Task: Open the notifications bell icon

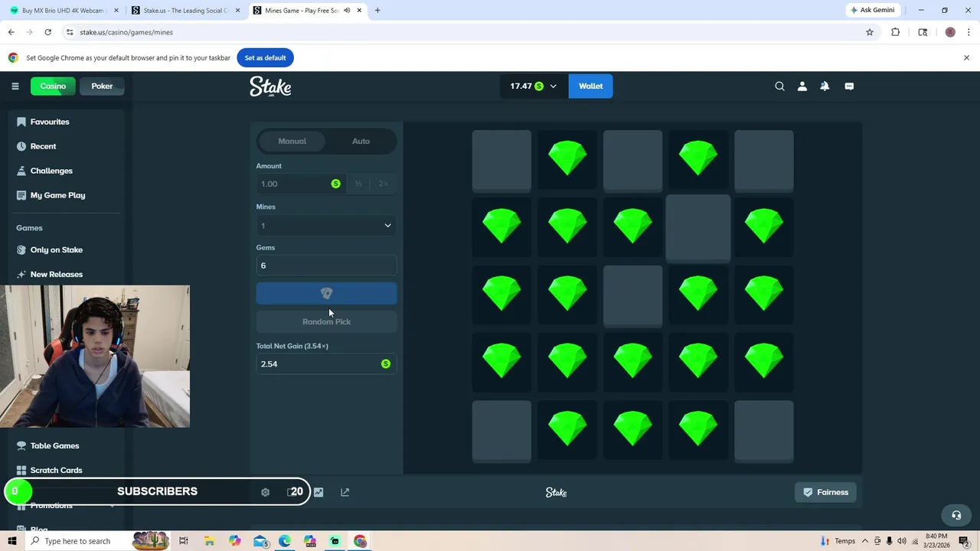Action: point(825,86)
